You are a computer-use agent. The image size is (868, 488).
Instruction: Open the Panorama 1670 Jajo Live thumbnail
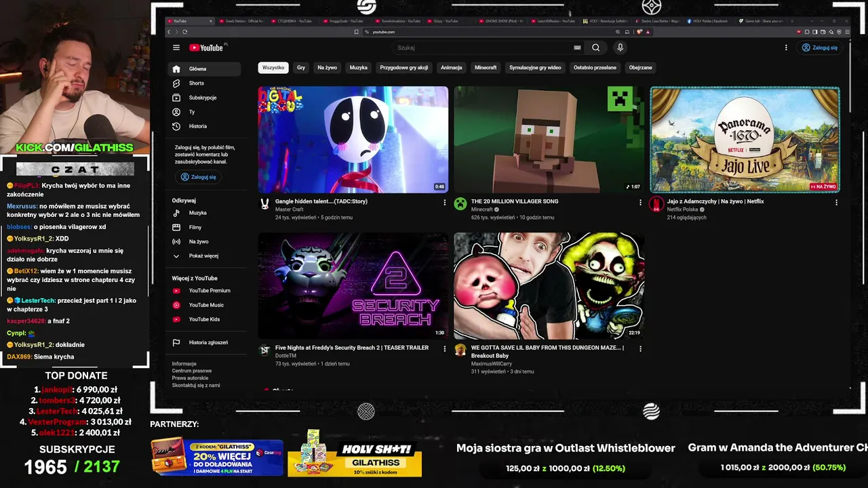[745, 140]
